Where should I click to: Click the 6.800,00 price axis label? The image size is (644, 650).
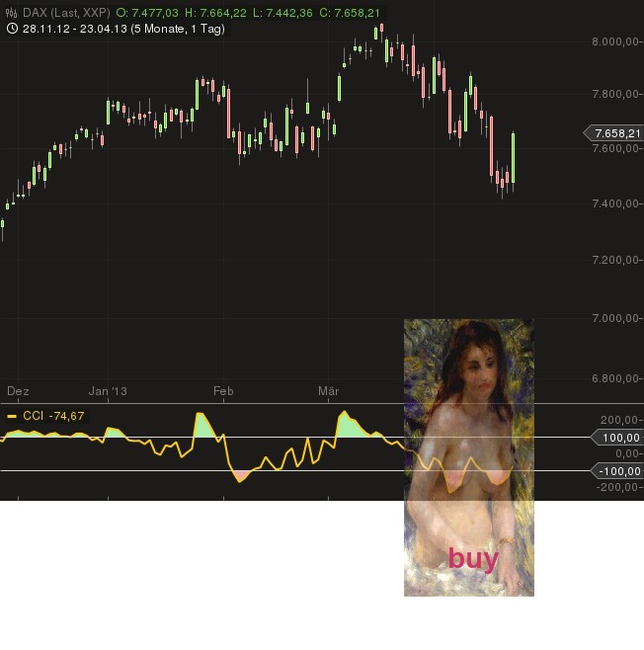614,378
